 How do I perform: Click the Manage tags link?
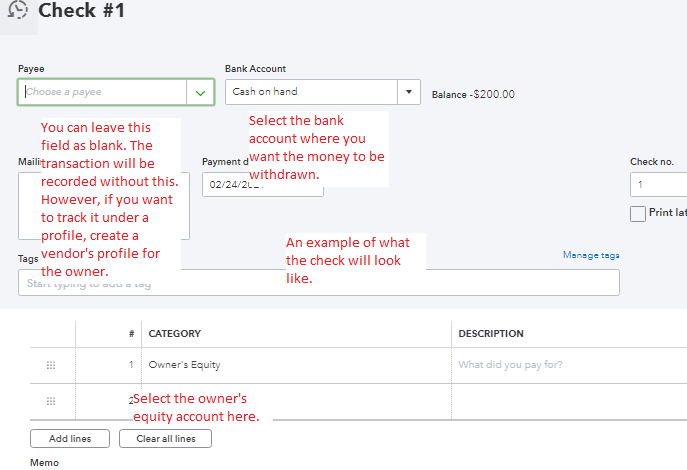click(590, 255)
